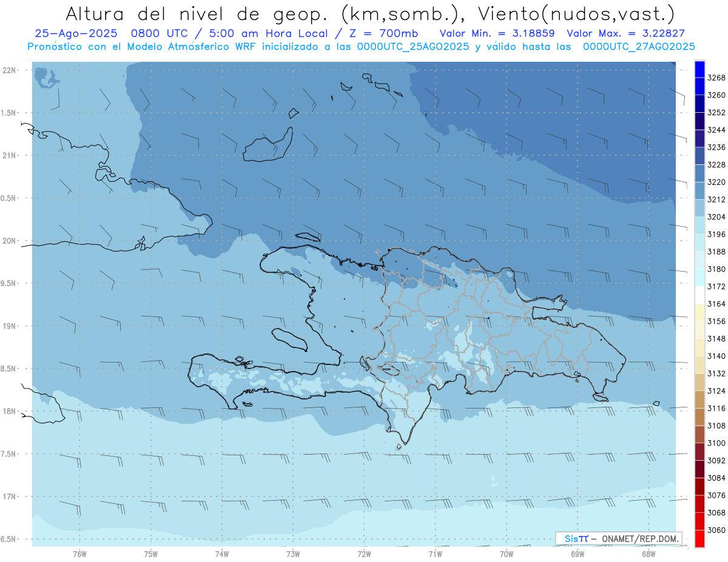This screenshot has height=562, width=728.
Task: Click the legend value 3180
Action: (x=716, y=269)
